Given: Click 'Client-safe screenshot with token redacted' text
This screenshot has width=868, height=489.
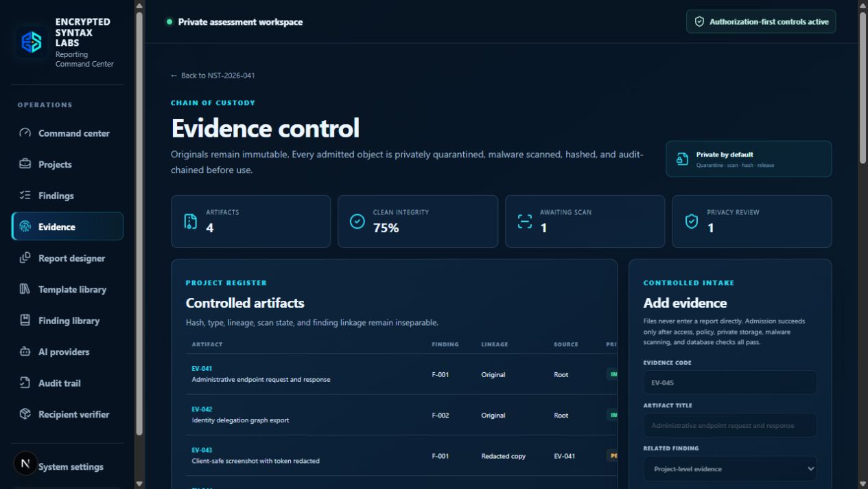Looking at the screenshot, I should pos(255,461).
